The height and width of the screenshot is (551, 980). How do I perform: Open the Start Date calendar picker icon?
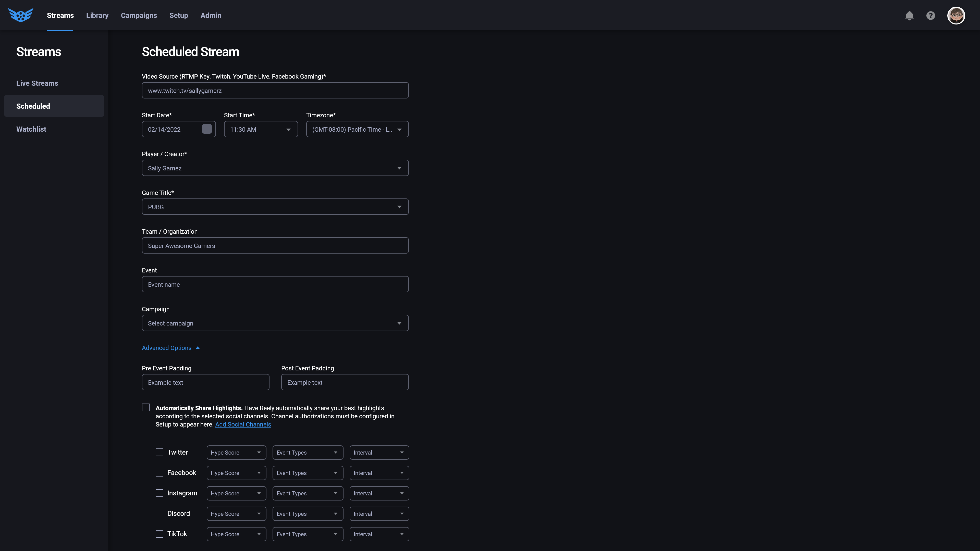point(207,129)
